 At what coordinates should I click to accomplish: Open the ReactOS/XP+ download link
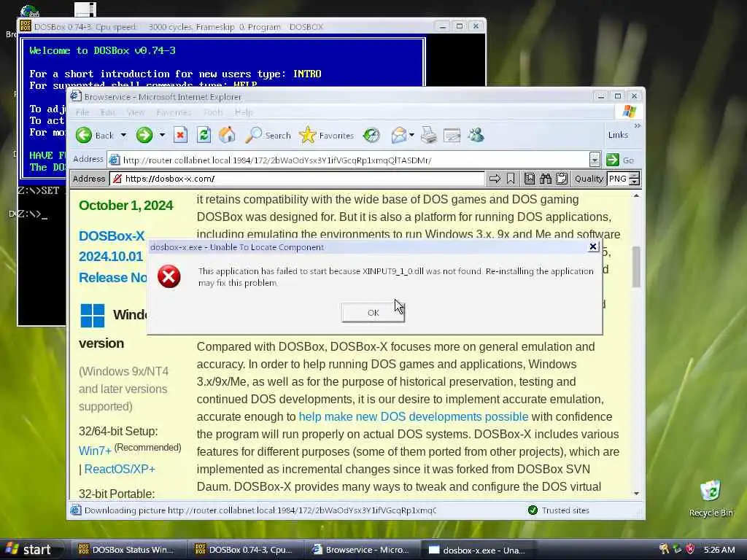tap(120, 469)
